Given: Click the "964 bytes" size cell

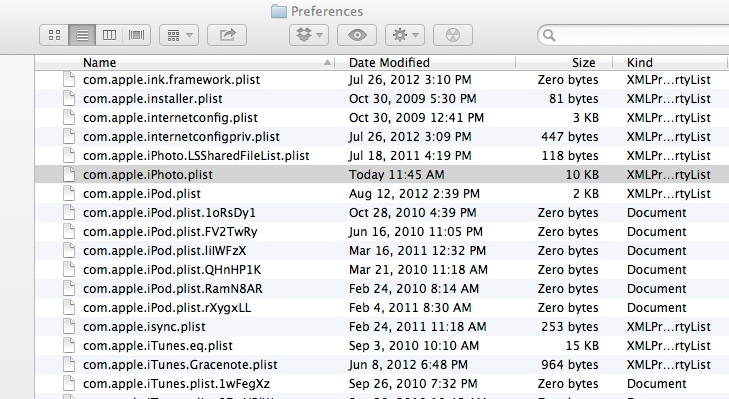Looking at the screenshot, I should point(570,365).
